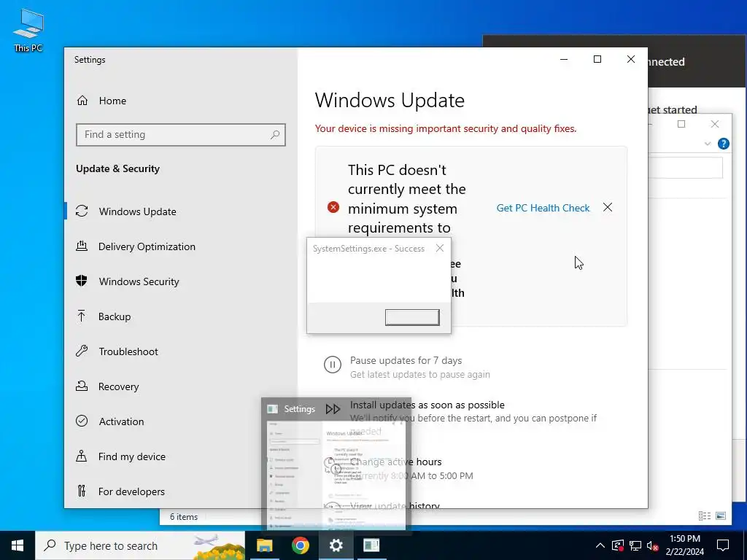The image size is (747, 560).
Task: Open Delivery Optimization settings
Action: 147,246
